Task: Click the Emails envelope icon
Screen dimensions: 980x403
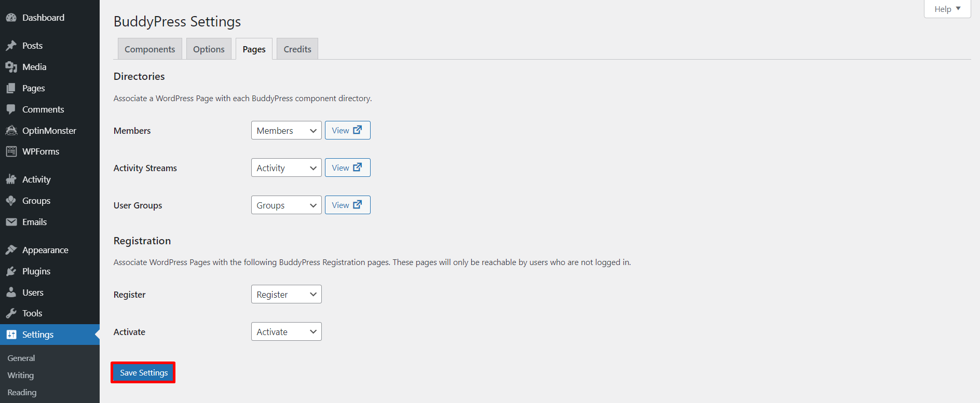Action: (11, 222)
